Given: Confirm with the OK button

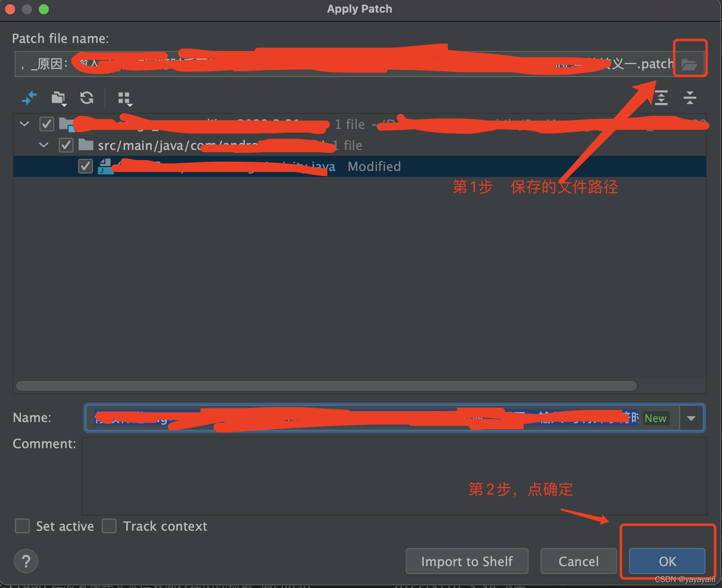Looking at the screenshot, I should (x=667, y=561).
